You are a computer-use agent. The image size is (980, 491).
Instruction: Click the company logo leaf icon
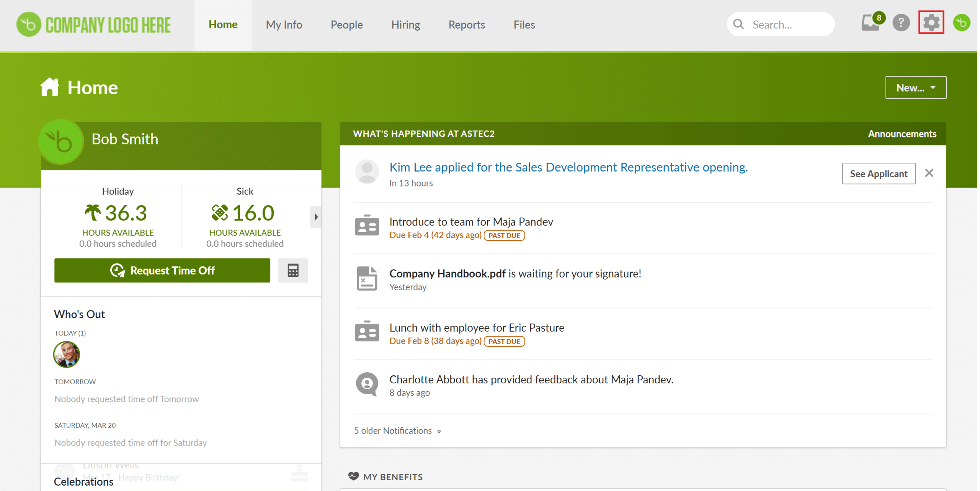[29, 25]
